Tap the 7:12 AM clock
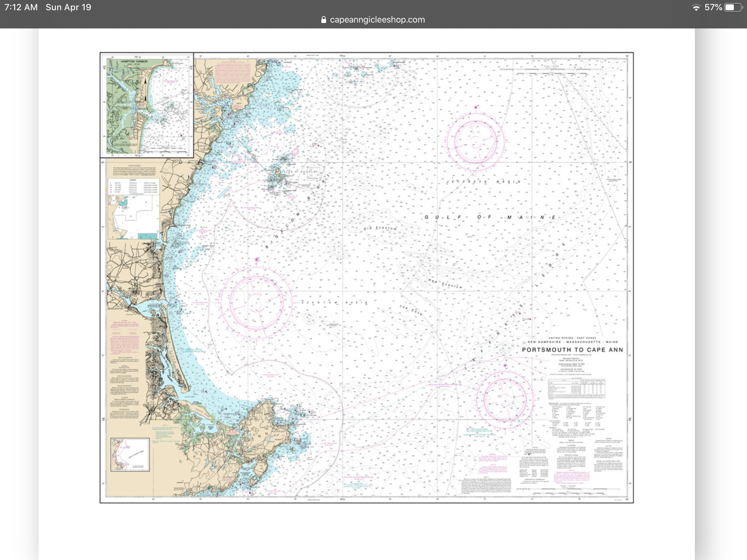The image size is (747, 560). pyautogui.click(x=21, y=7)
